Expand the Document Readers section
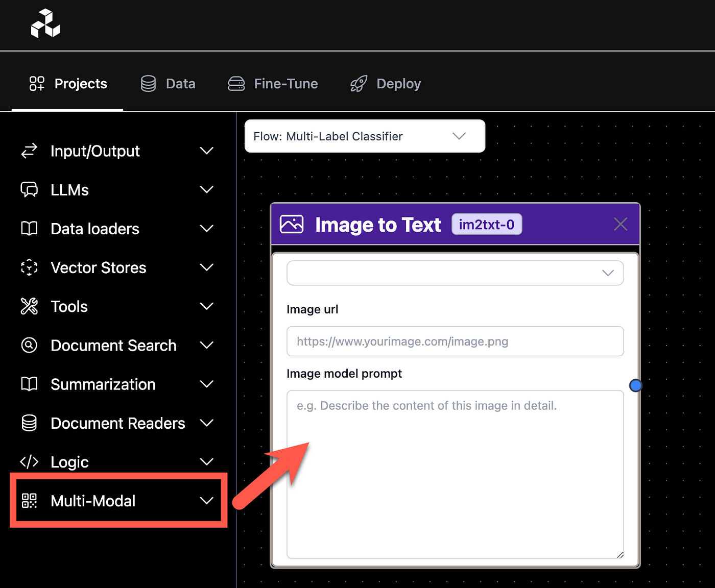Screen dimensions: 715x588 coord(206,423)
